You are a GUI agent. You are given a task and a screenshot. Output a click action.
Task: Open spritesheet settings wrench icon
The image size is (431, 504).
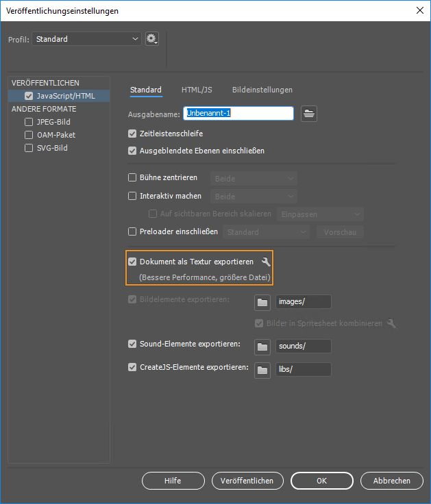[391, 323]
